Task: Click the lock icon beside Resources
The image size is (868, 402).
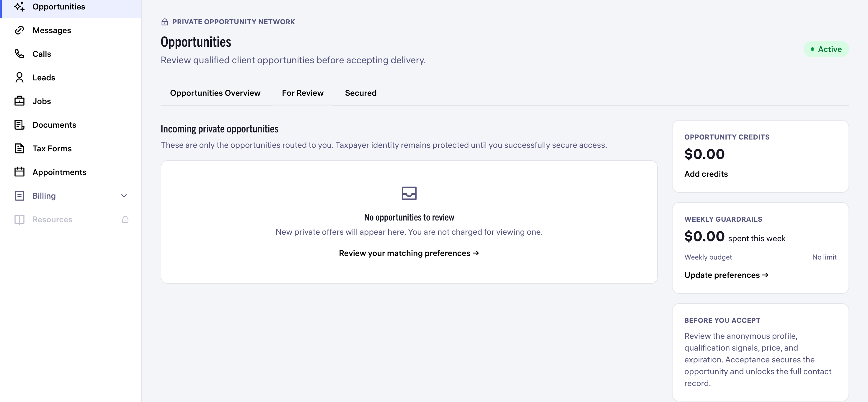Action: coord(125,220)
